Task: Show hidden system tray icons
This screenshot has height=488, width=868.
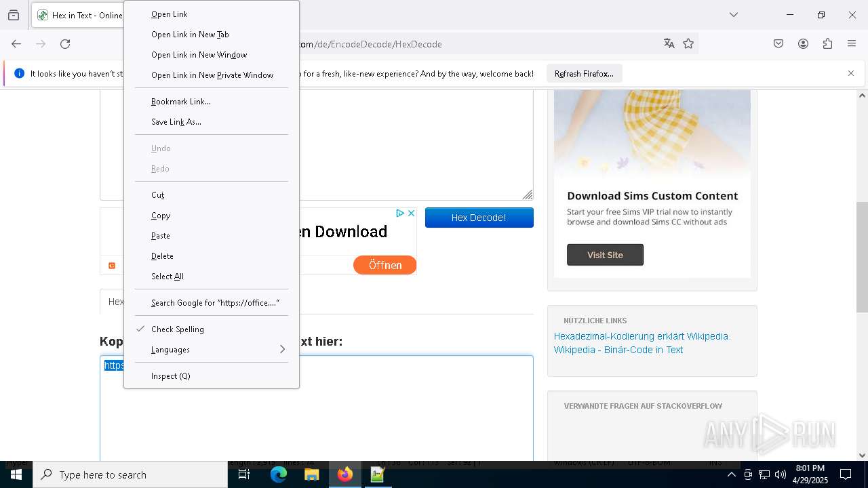Action: (731, 474)
